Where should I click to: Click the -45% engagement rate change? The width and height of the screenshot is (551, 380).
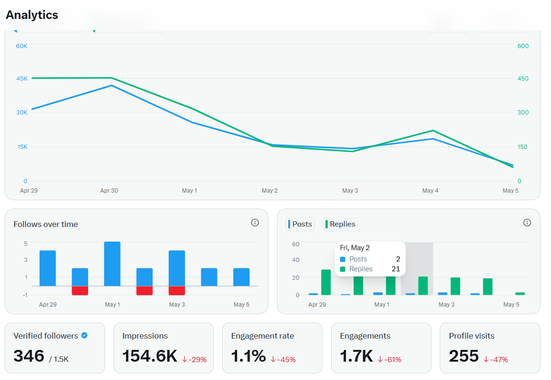pyautogui.click(x=283, y=359)
